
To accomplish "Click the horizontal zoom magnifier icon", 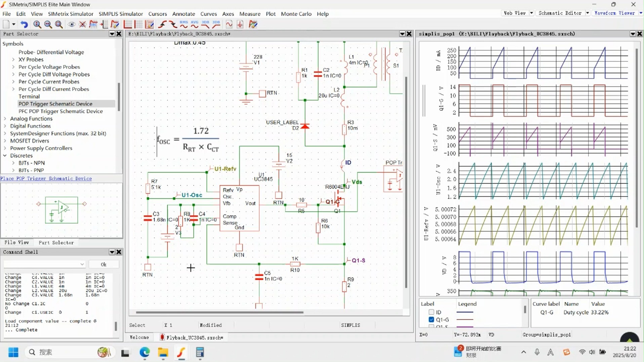I will 48,24.
